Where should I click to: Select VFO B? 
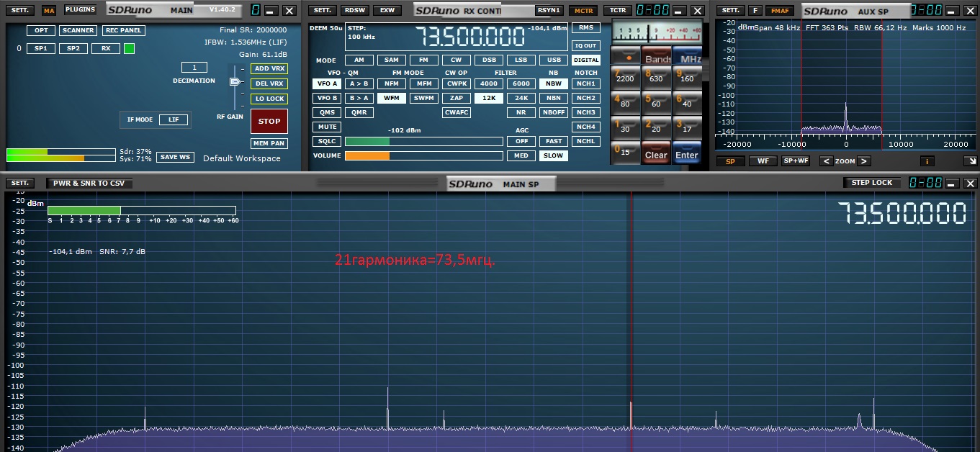coord(326,98)
